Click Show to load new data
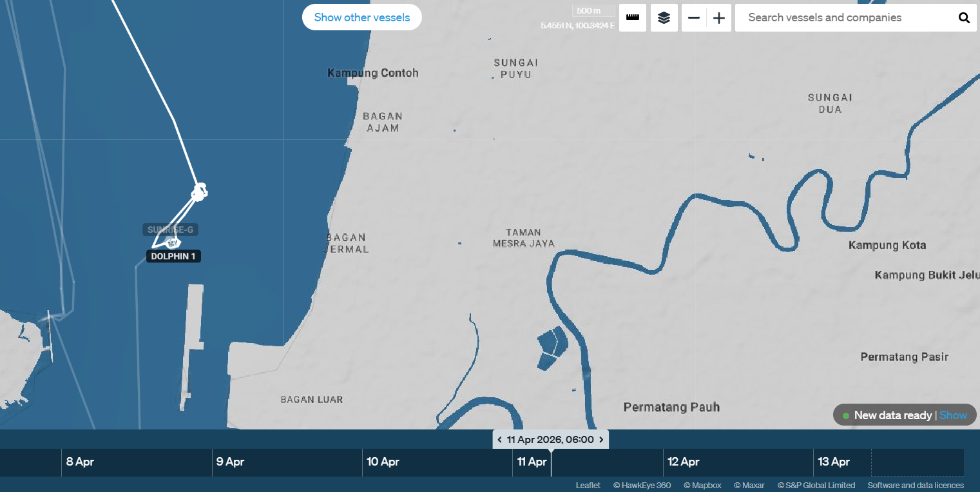The width and height of the screenshot is (980, 492). [953, 415]
